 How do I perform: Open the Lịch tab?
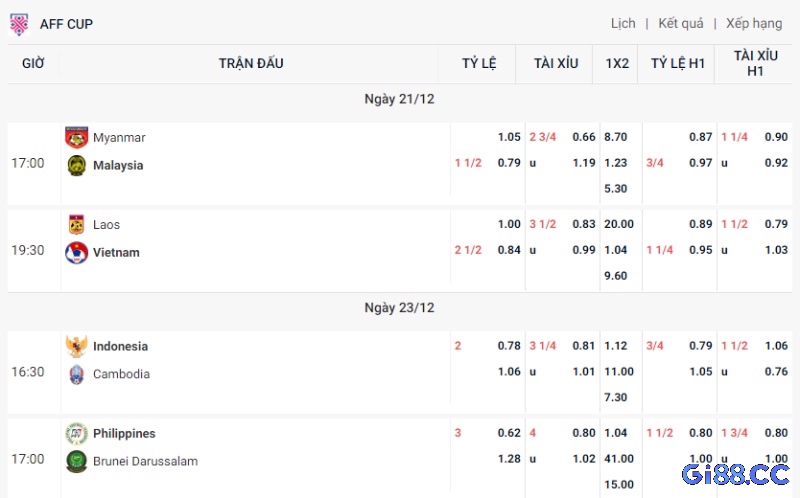point(623,23)
